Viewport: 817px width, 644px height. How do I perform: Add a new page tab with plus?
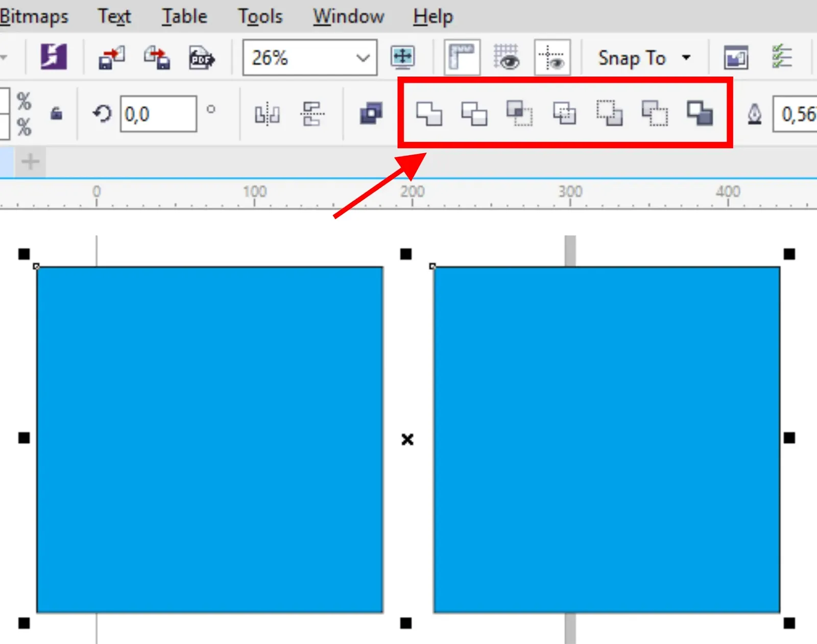click(x=30, y=162)
